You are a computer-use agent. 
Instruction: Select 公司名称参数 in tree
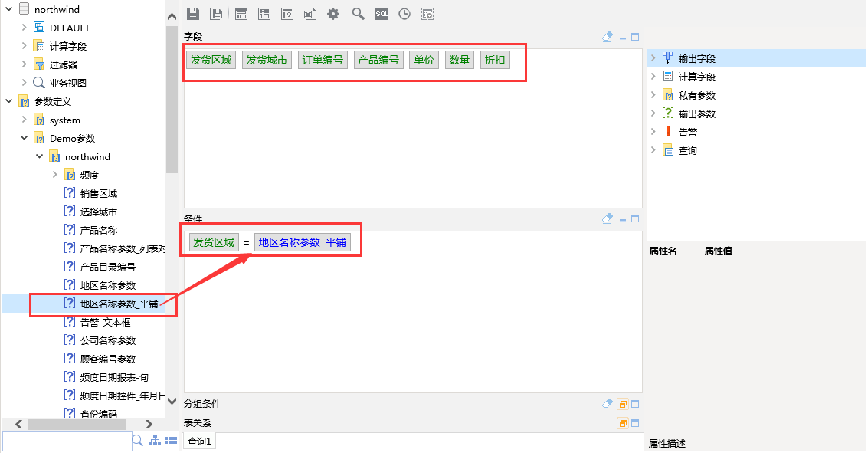pos(108,340)
